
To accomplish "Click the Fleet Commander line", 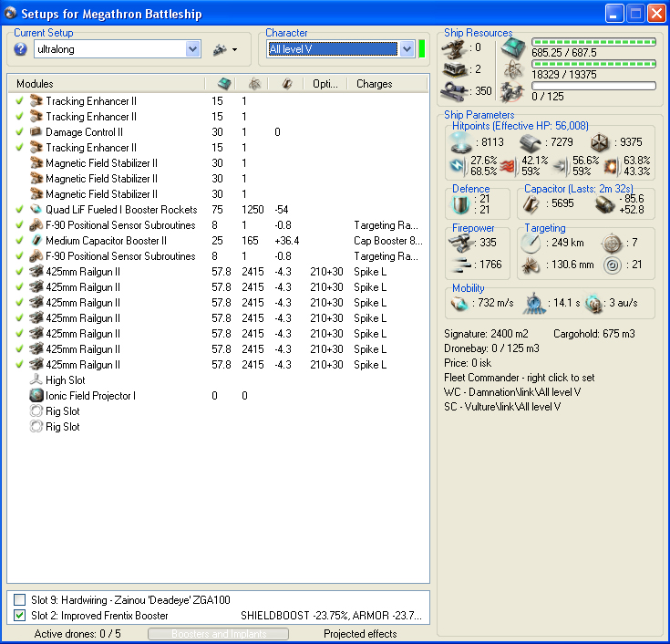I will pyautogui.click(x=520, y=378).
